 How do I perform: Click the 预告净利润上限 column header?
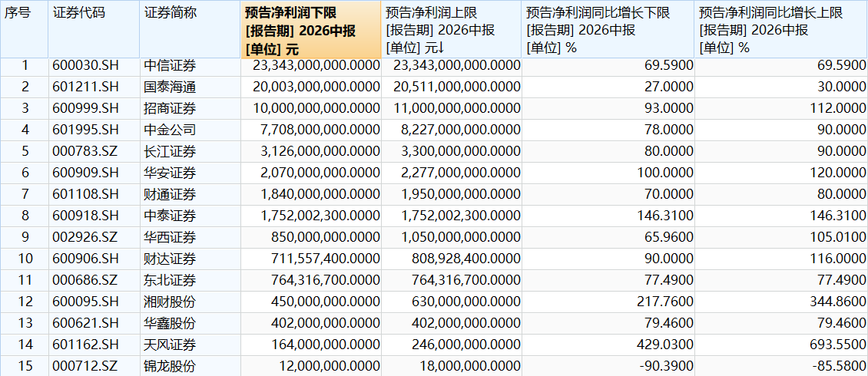[x=451, y=29]
